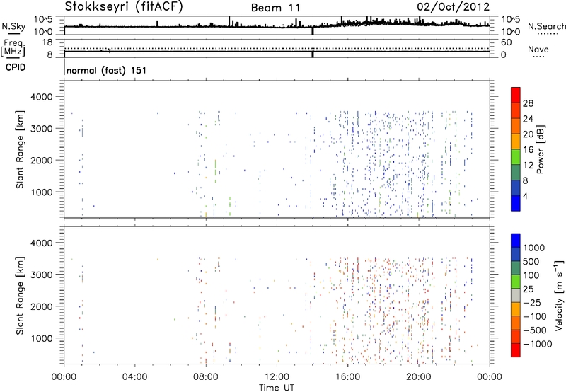Click the '-1000' velocity colorbar tick value
This screenshot has height=392, width=566.
pyautogui.click(x=538, y=344)
